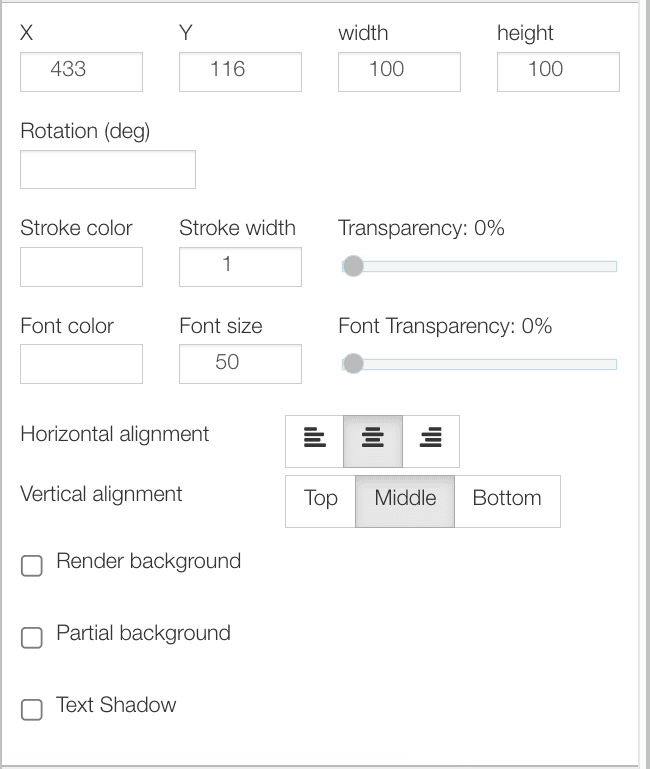Set vertical alignment to Middle
This screenshot has width=650, height=769.
[x=405, y=500]
